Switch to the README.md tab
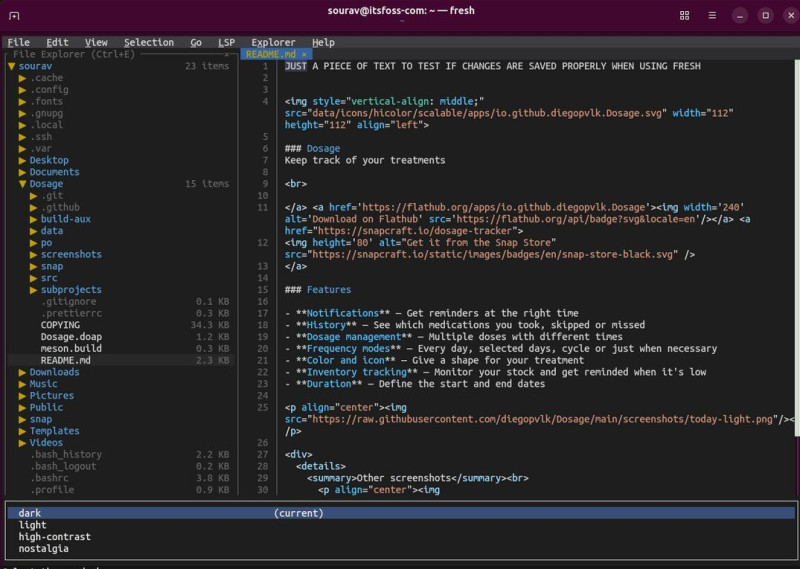The height and width of the screenshot is (569, 800). [x=270, y=55]
